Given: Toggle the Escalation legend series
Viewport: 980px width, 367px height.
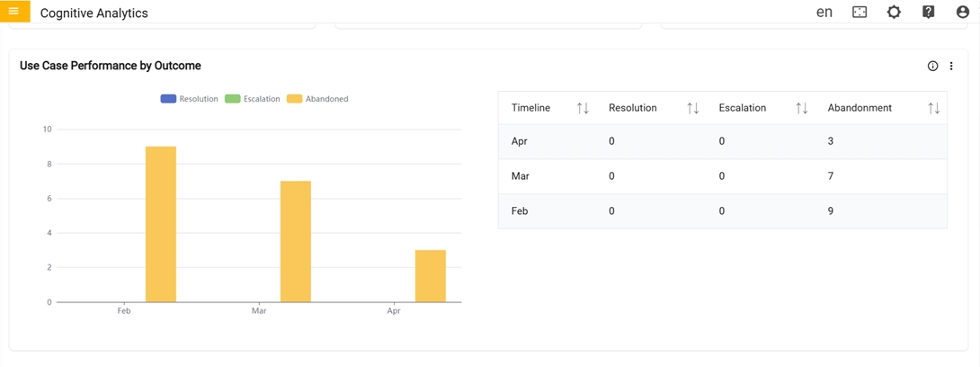Looking at the screenshot, I should pos(253,99).
